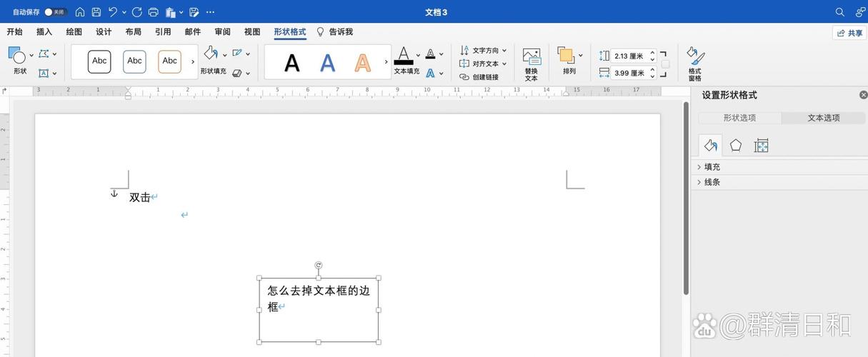The height and width of the screenshot is (357, 868).
Task: Toggle the 自动保存 autosave switch
Action: coord(56,12)
